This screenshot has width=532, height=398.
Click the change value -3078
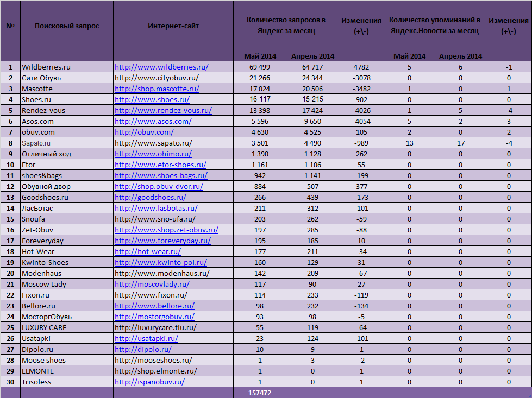(x=361, y=78)
